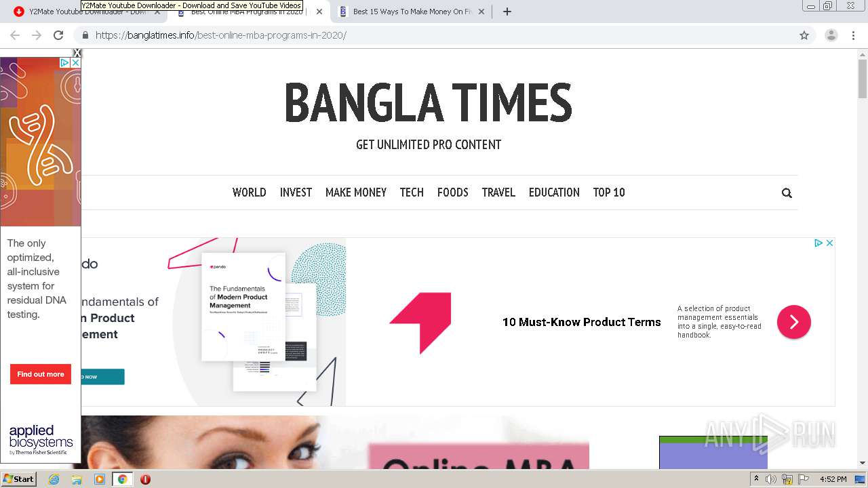
Task: Click the AdChoices icon on the sidebar ad
Action: [x=65, y=62]
